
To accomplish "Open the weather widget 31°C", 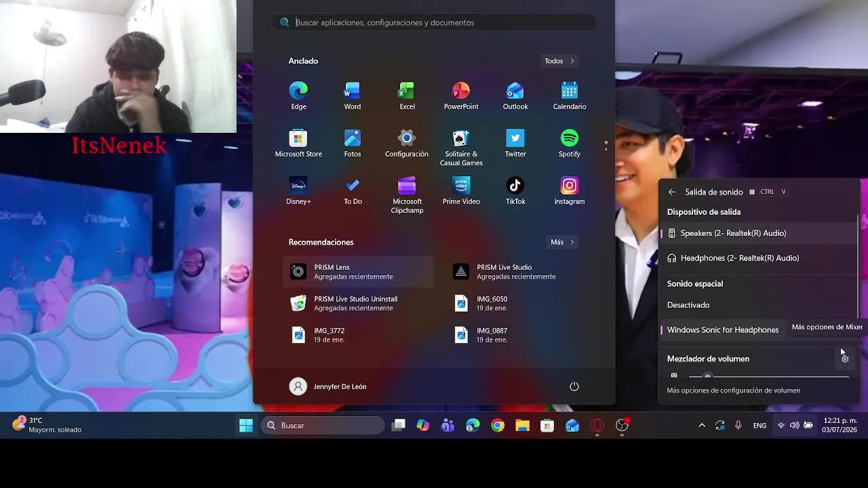I will 47,425.
